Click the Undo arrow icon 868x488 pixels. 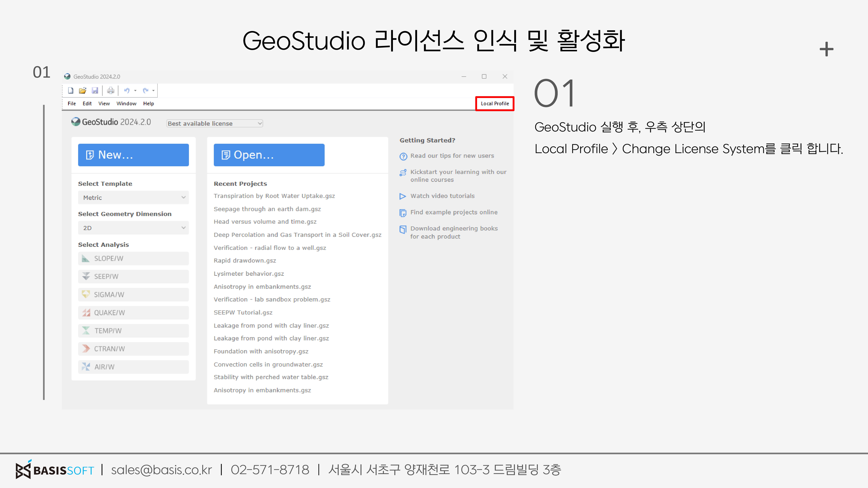pyautogui.click(x=127, y=91)
